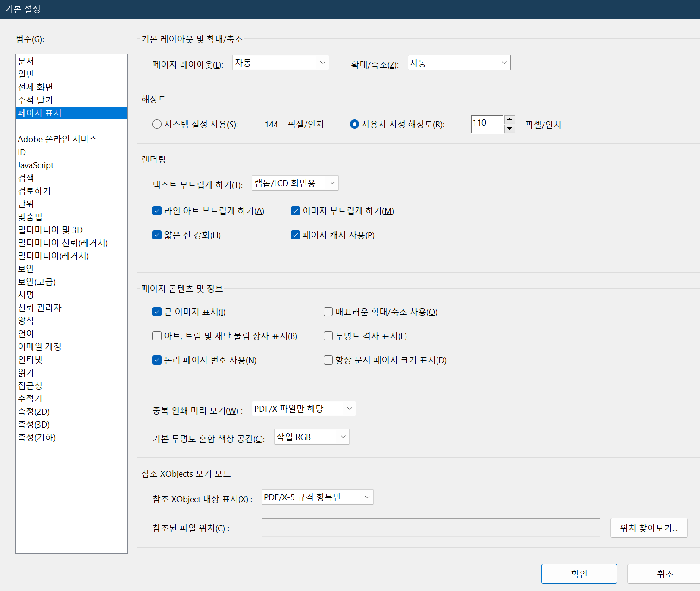Image resolution: width=700 pixels, height=591 pixels.
Task: Select 시스템 설정 사용 radio button
Action: tap(157, 124)
